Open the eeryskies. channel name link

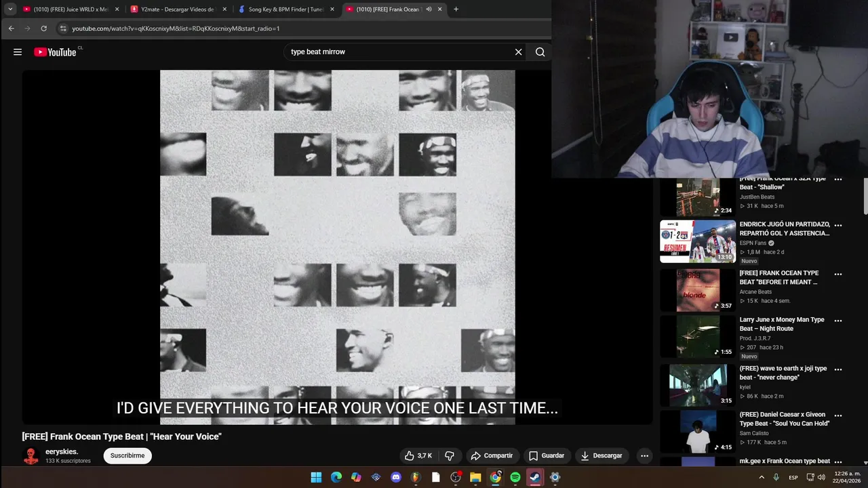tap(62, 451)
